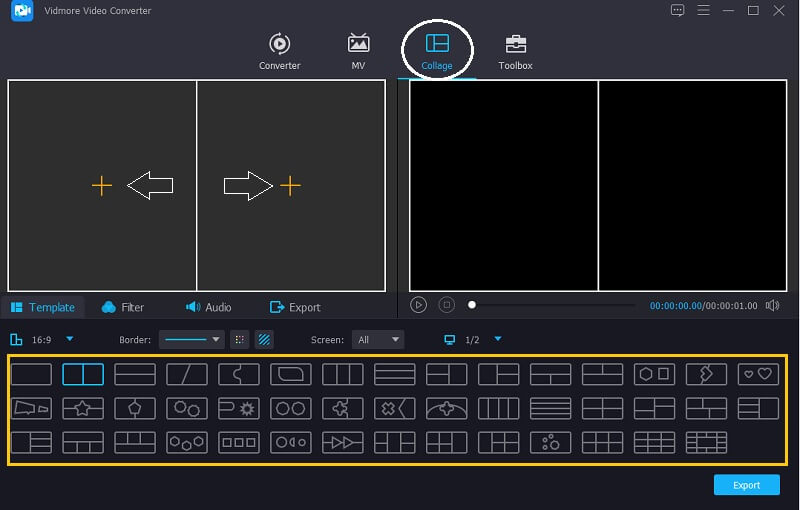Toggle the dotted border style button
Viewport: 800px width, 510px height.
click(x=240, y=340)
